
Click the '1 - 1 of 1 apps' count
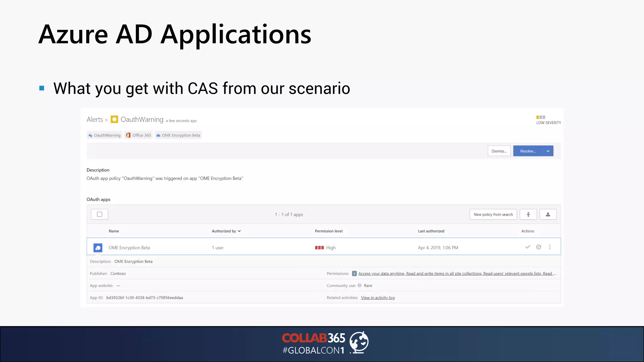[289, 214]
